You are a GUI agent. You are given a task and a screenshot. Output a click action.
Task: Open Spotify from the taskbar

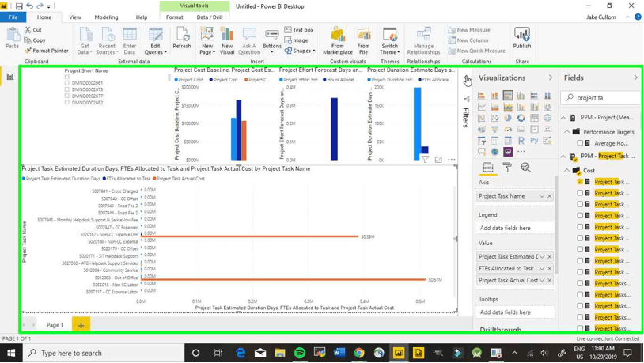point(300,353)
